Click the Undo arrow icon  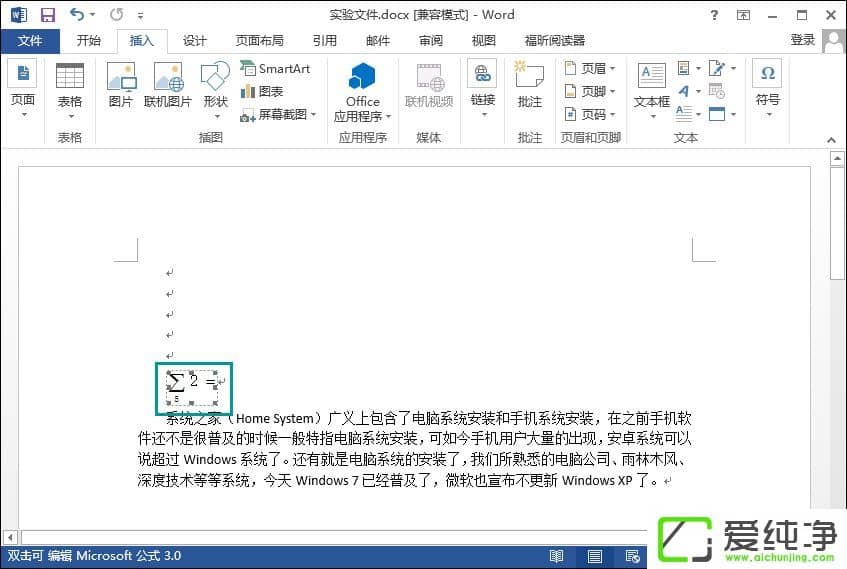pyautogui.click(x=77, y=15)
